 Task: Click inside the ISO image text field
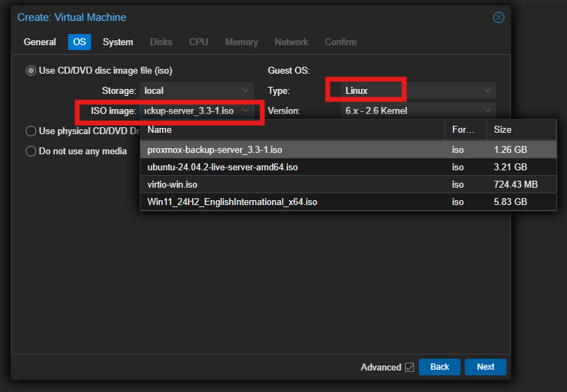[x=190, y=111]
